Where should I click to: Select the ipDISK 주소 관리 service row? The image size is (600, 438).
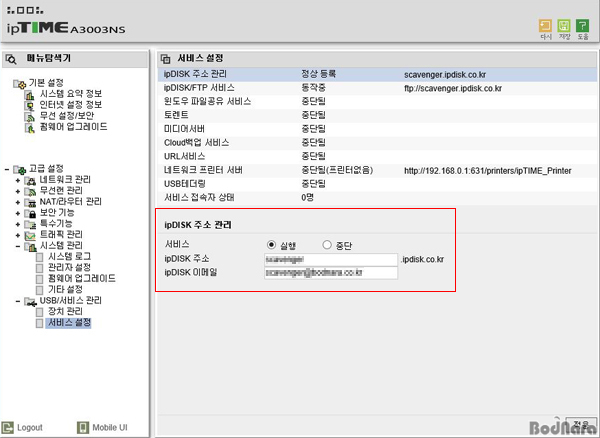tap(377, 74)
